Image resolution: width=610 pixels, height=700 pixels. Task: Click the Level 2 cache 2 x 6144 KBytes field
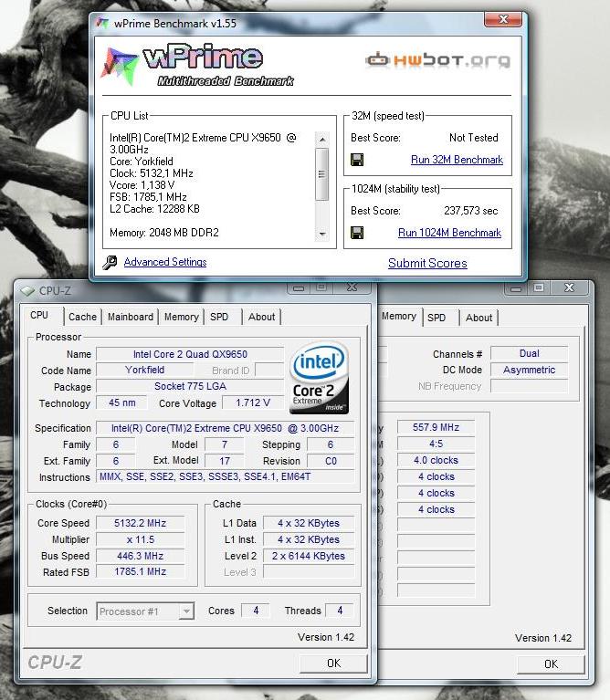point(309,556)
